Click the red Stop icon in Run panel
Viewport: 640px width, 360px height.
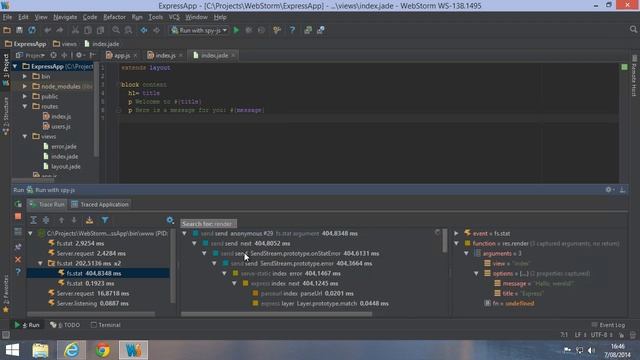pyautogui.click(x=18, y=217)
